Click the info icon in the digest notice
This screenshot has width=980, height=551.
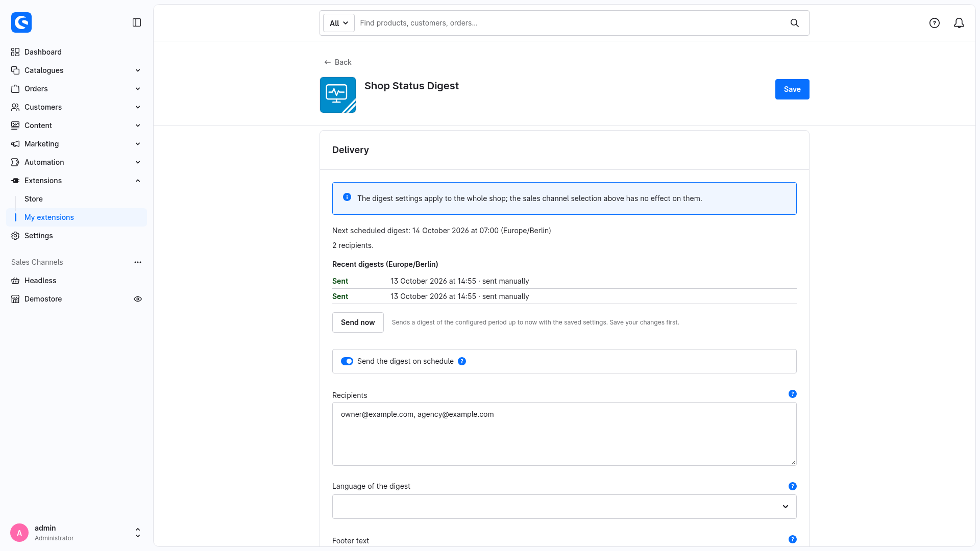(347, 197)
